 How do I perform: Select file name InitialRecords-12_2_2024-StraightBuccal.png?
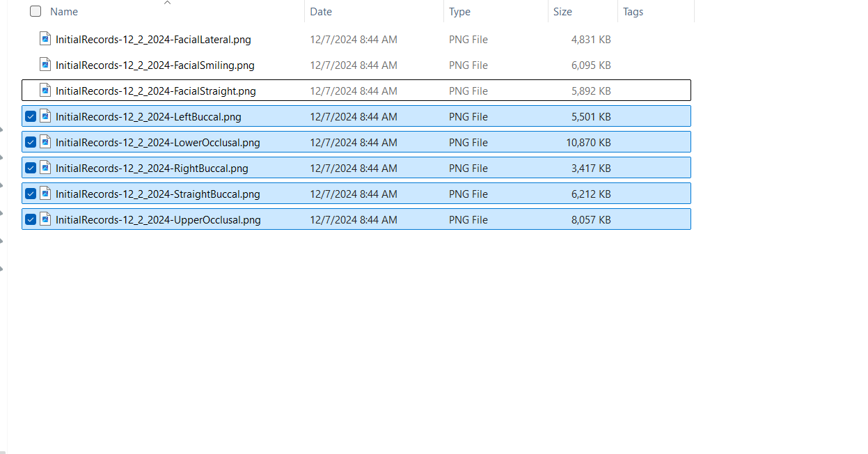(x=158, y=194)
